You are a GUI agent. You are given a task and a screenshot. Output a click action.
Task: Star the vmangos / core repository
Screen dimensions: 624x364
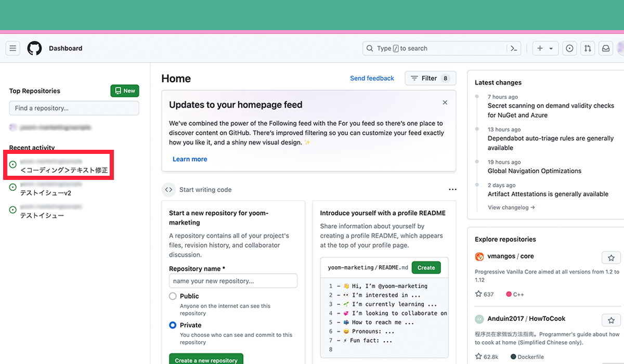(x=611, y=258)
